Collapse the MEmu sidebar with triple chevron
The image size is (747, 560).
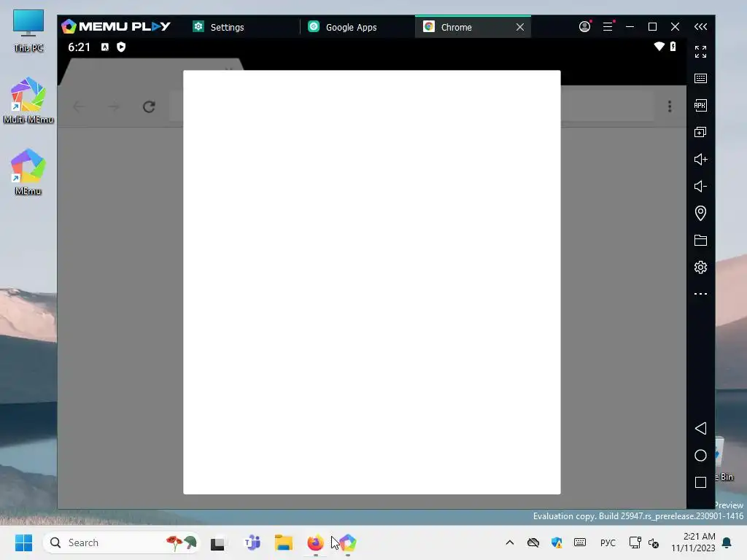700,27
